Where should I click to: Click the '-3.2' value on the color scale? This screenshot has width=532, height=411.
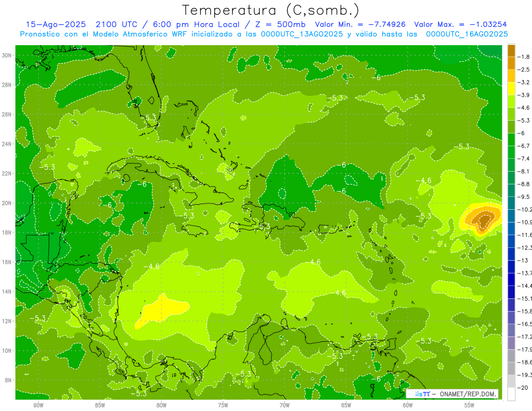coord(524,82)
